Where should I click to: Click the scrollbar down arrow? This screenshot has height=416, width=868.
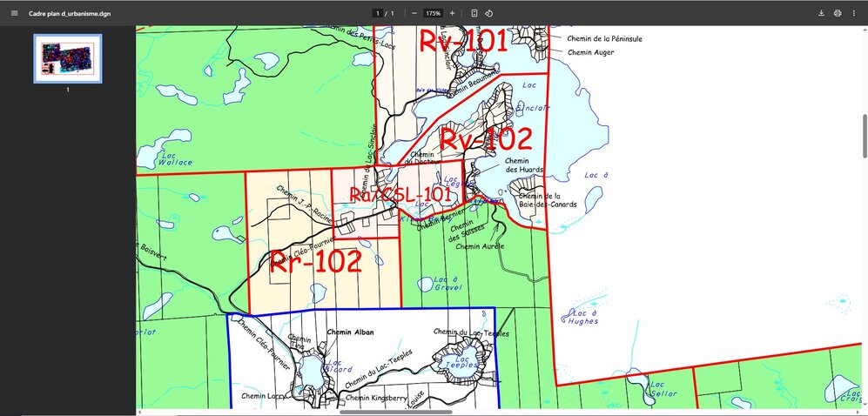863,411
